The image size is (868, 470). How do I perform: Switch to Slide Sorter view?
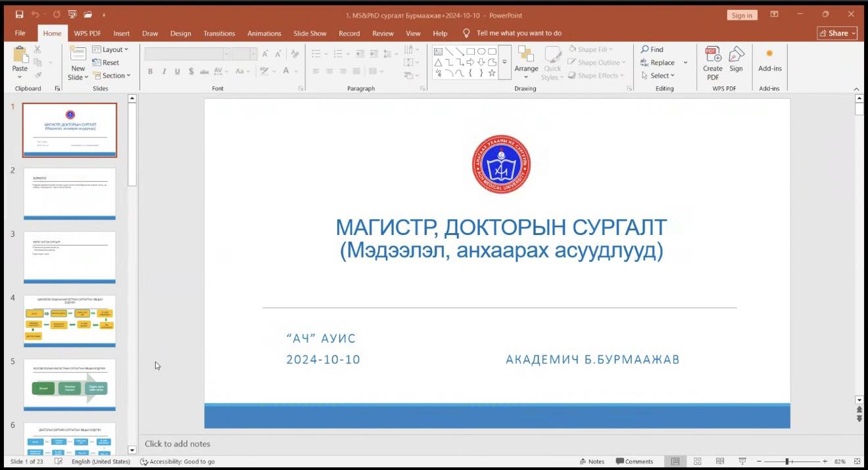click(x=698, y=461)
